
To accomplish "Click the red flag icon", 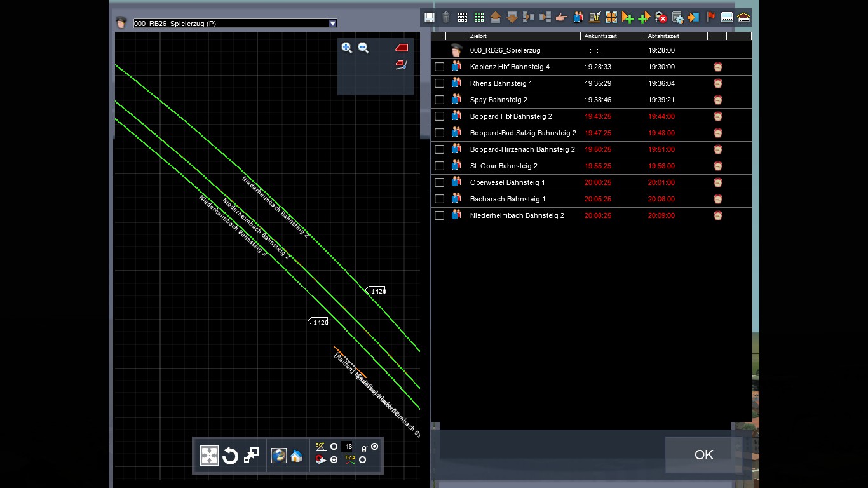I will click(711, 18).
